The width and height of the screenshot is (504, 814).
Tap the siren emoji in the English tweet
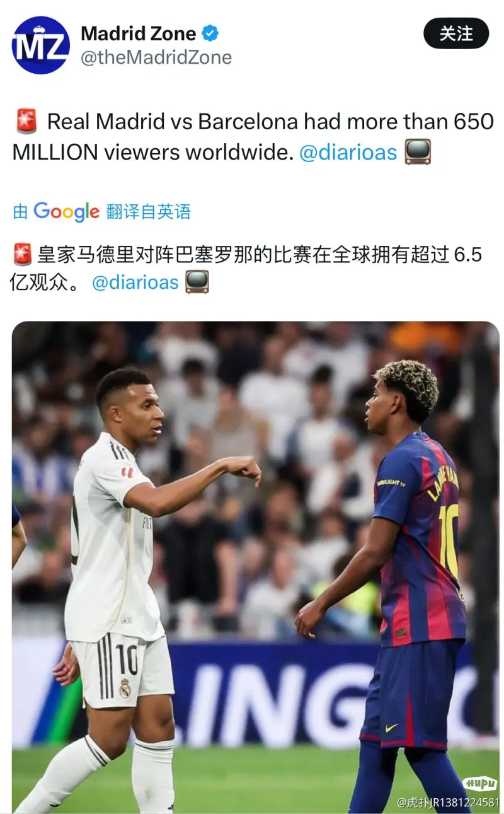click(26, 121)
